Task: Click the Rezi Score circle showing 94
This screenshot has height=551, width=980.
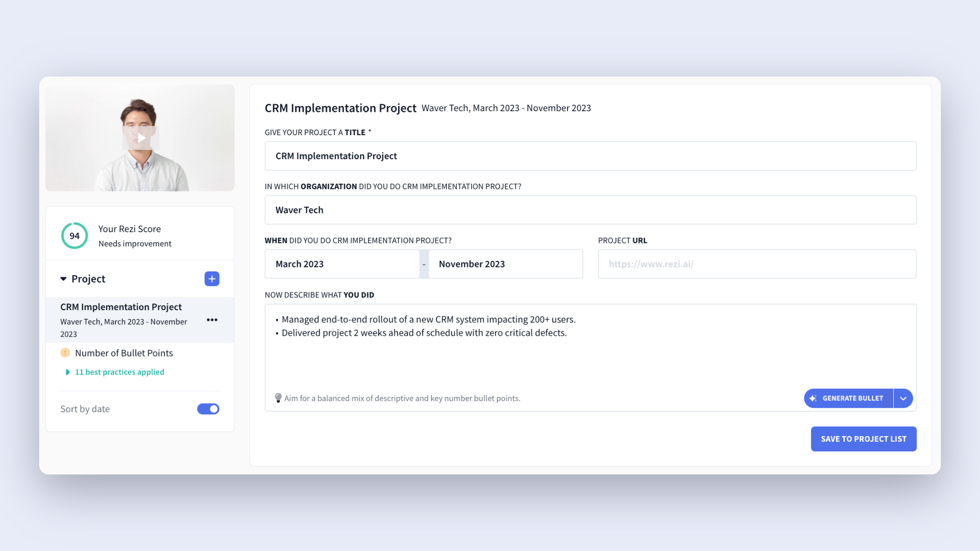Action: point(75,236)
